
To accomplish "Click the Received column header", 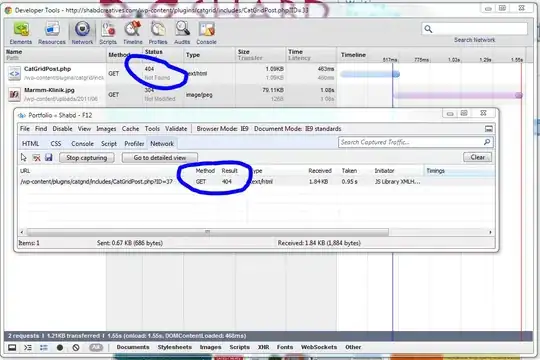I will point(320,171).
